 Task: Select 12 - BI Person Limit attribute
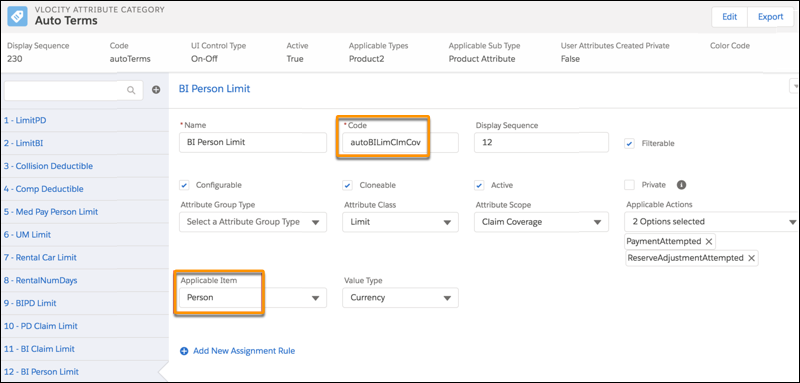85,371
